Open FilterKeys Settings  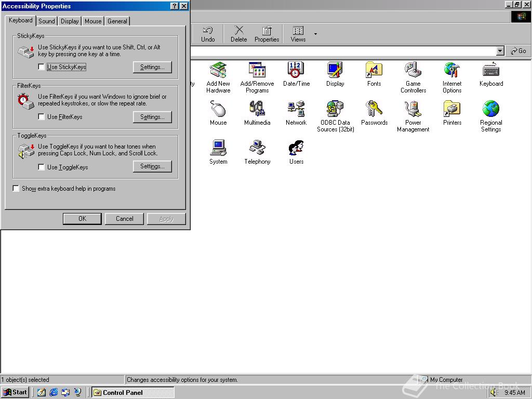152,117
